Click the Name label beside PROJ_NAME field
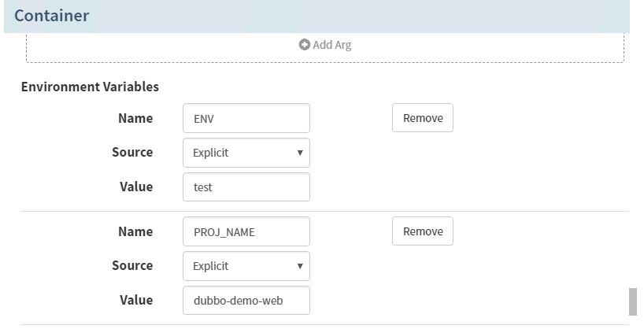Screen dimensions: 644x329 coord(135,231)
